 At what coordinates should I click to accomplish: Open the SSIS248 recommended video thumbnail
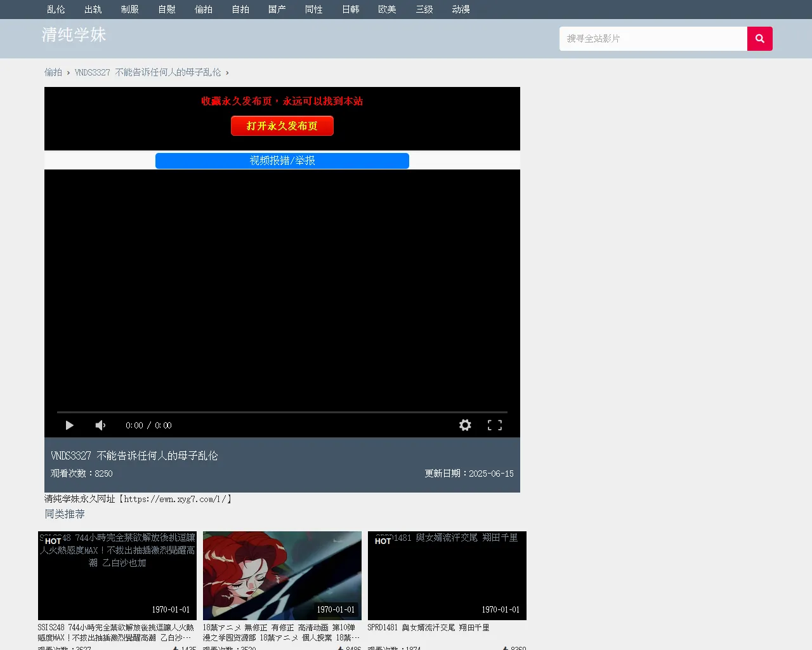(x=117, y=576)
